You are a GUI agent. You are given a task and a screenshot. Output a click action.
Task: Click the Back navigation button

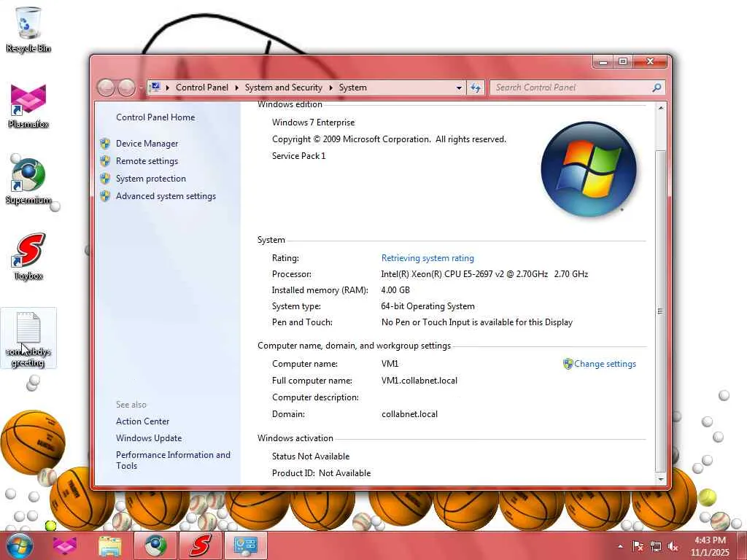pos(107,87)
